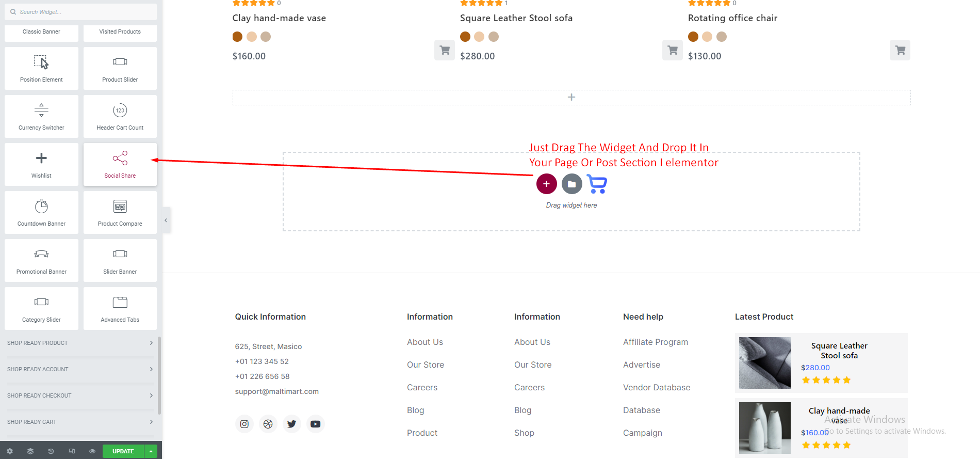The width and height of the screenshot is (980, 459).
Task: Select the Social Share widget
Action: 120,164
